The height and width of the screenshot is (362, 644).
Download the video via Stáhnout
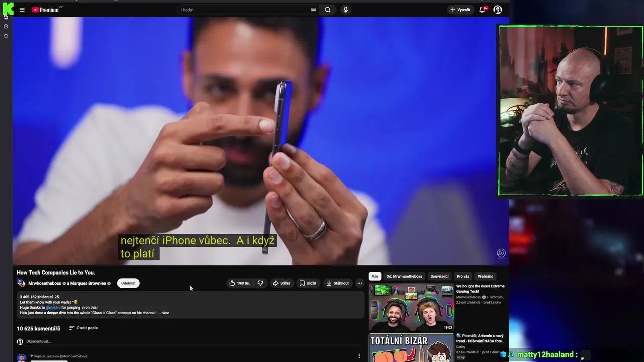click(337, 283)
